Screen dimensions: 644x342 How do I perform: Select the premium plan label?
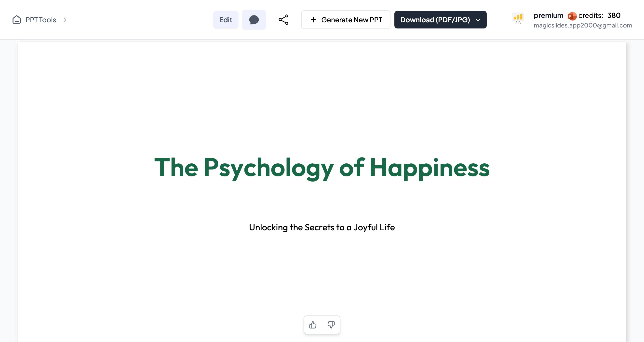(x=548, y=15)
